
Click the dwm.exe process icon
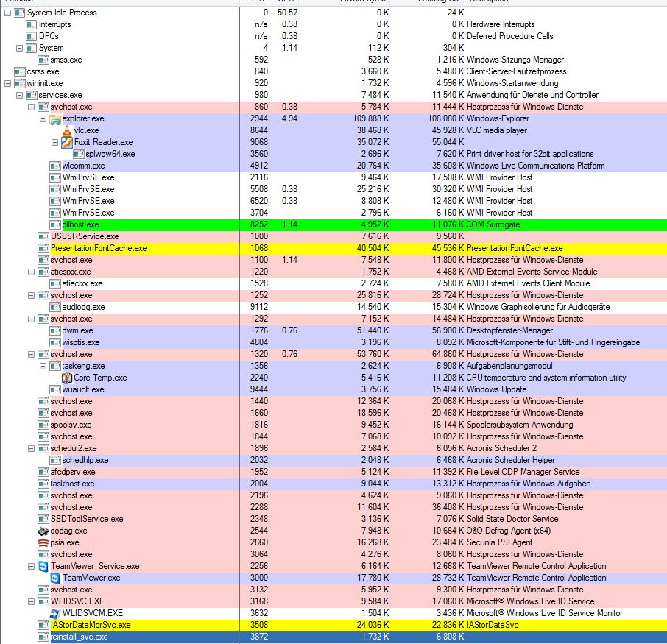pos(55,330)
